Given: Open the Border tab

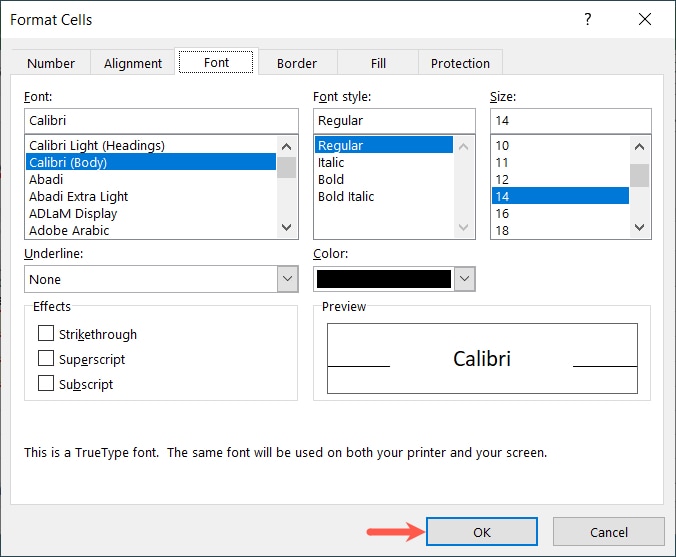Looking at the screenshot, I should click(x=297, y=63).
